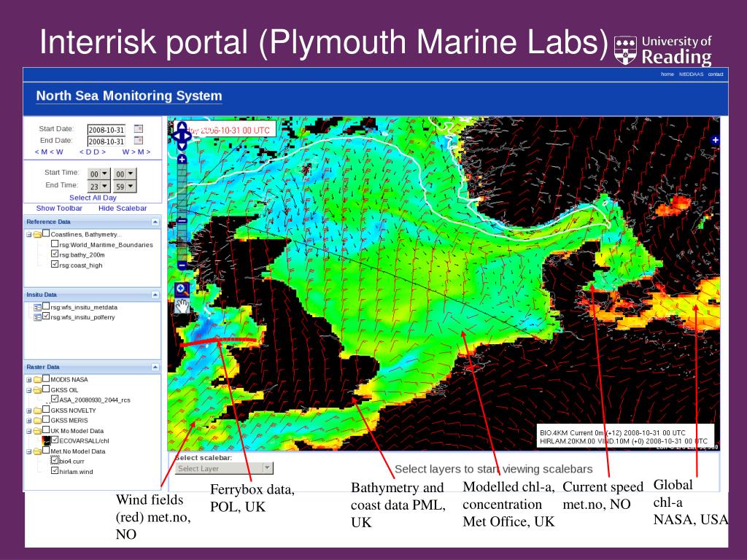The image size is (747, 560).
Task: Collapse the Coastlines, Bathymetry tree node
Action: click(x=29, y=235)
